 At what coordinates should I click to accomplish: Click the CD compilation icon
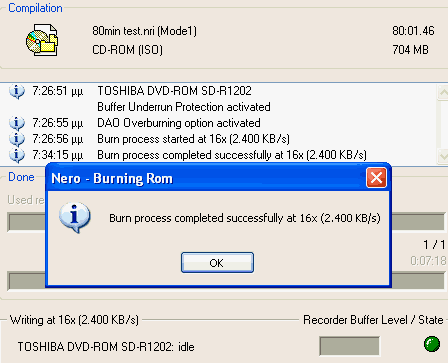click(42, 40)
